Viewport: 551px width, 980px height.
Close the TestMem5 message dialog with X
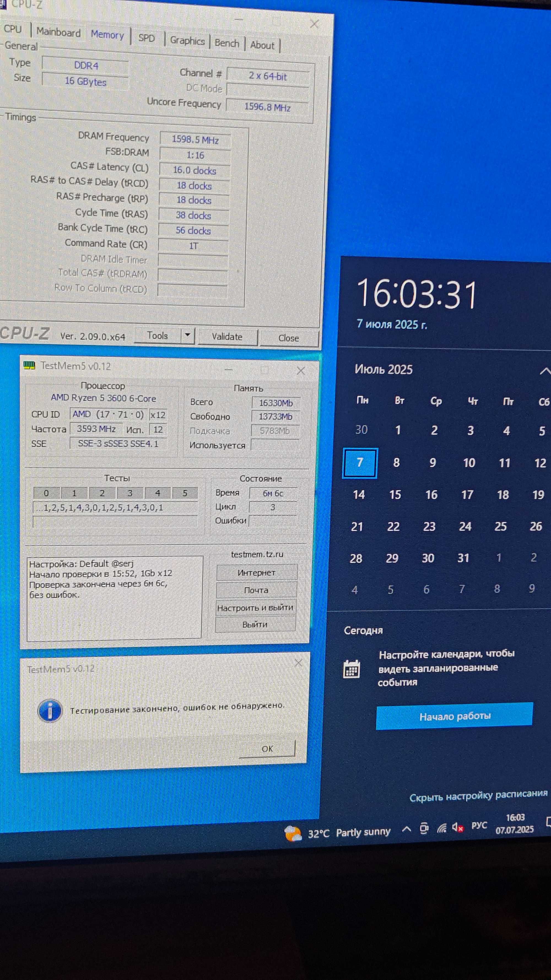click(299, 663)
